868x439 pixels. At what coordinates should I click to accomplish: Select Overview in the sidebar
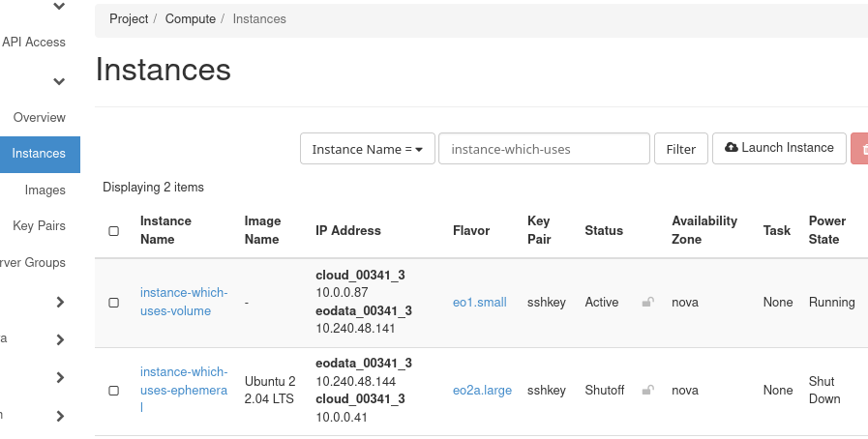[x=39, y=118]
